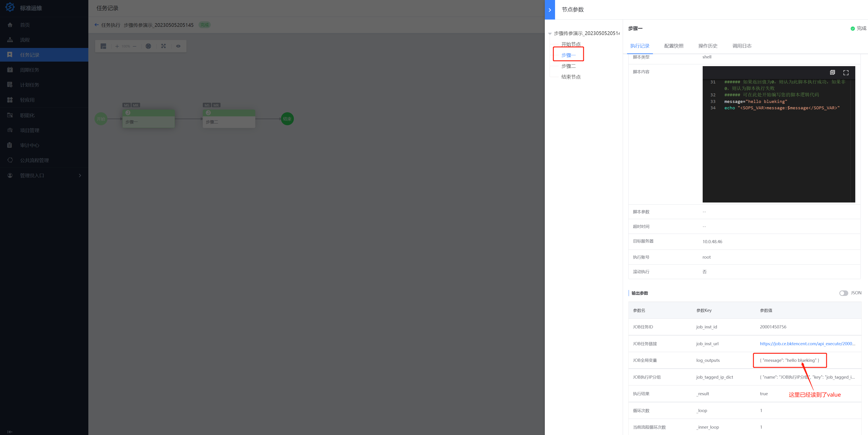The height and width of the screenshot is (435, 868).
Task: Click the back arrow next to 任务执行
Action: pos(97,25)
